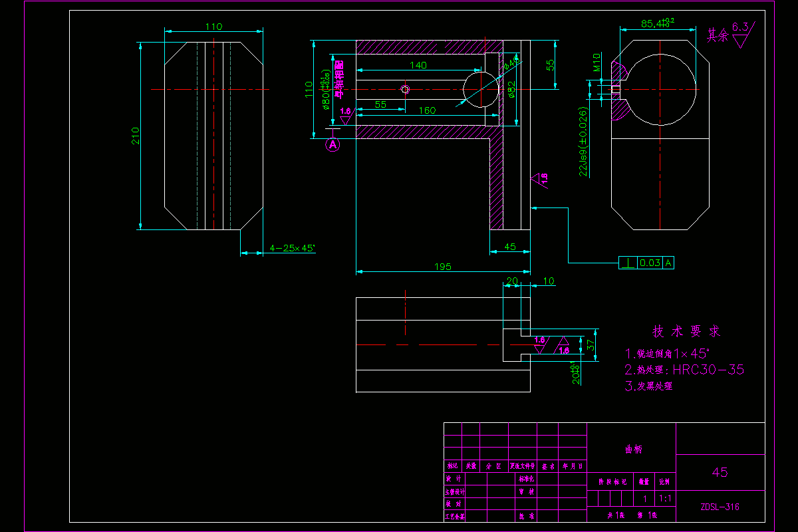
Task: Select the ZDSL-316 drawing number
Action: [720, 507]
